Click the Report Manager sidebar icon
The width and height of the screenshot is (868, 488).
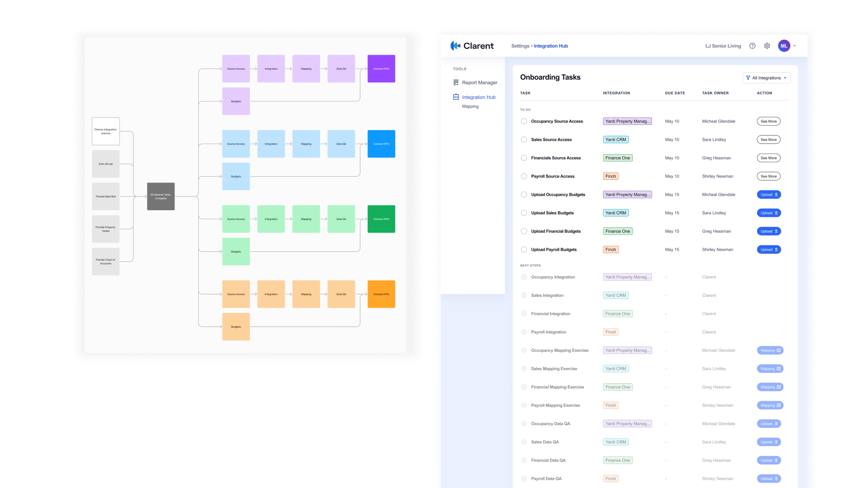456,82
